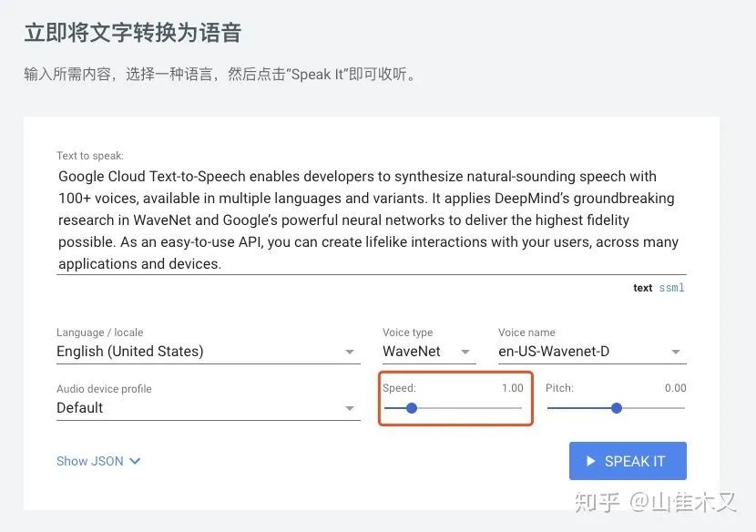
Task: Click the Voice name dropdown arrow icon
Action: [676, 353]
